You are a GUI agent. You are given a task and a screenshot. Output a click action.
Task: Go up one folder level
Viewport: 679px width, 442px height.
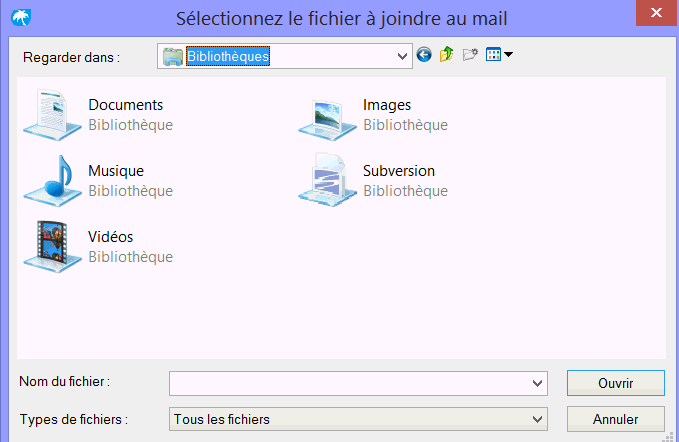[446, 55]
